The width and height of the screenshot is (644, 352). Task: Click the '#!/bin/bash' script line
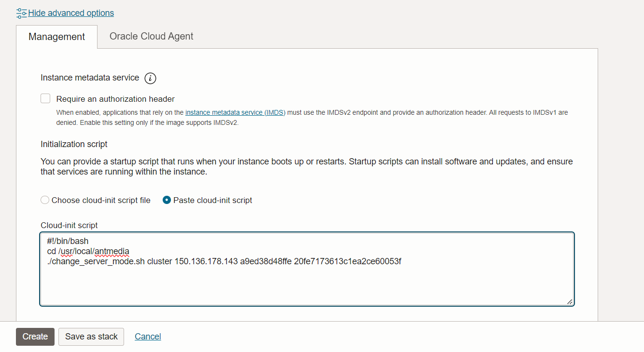click(x=68, y=241)
